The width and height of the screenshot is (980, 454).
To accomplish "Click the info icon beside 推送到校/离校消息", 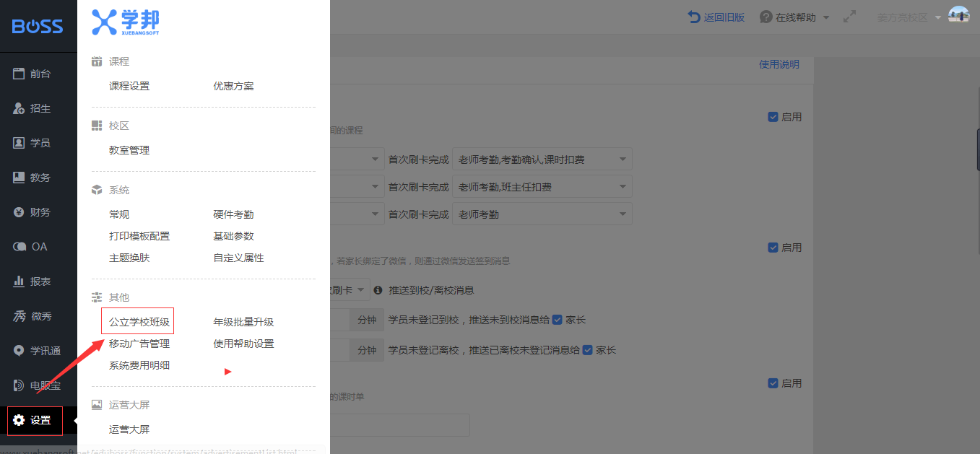I will (378, 290).
